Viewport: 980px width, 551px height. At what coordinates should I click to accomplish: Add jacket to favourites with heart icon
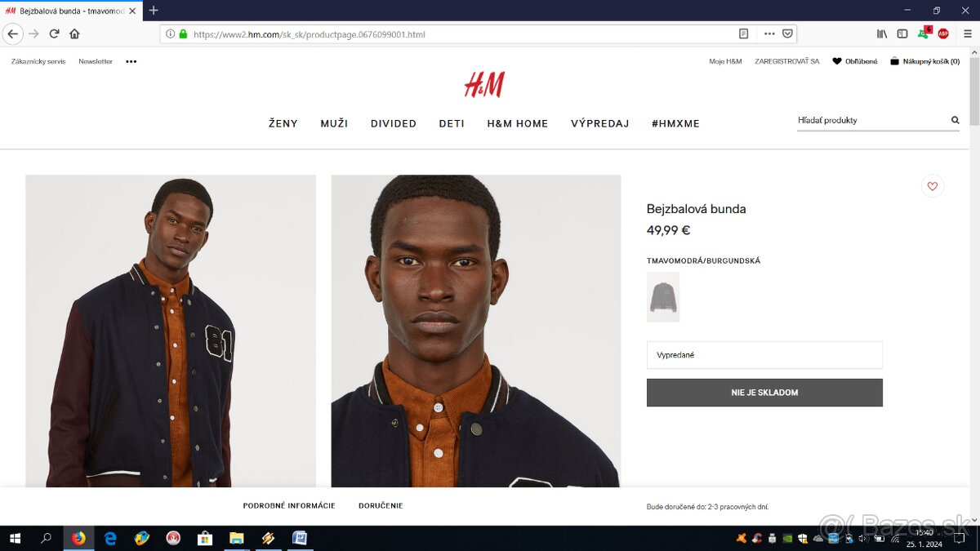point(932,186)
